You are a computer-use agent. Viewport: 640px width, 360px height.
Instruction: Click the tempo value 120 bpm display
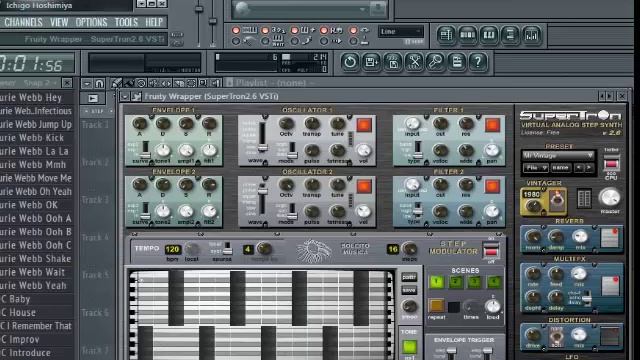point(172,249)
